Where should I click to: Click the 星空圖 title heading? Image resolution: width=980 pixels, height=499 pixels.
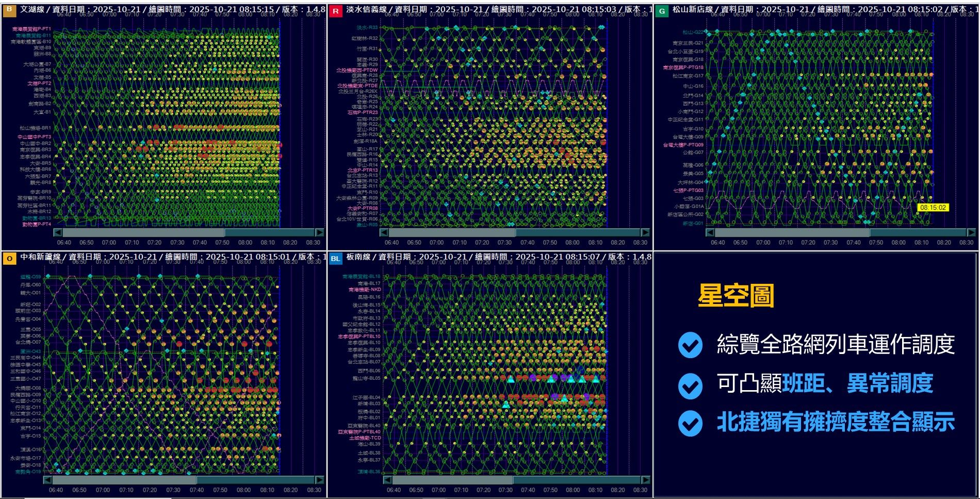pos(736,296)
